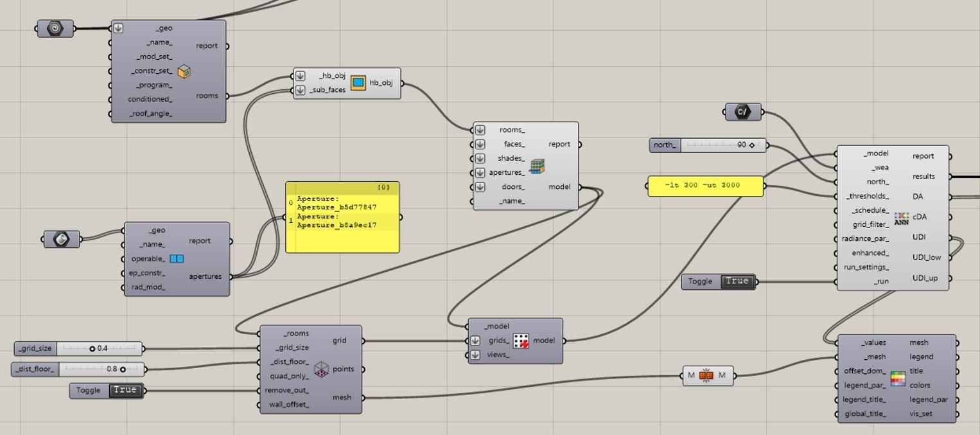Click the _grid_size slider handle at 0.4

coord(92,349)
